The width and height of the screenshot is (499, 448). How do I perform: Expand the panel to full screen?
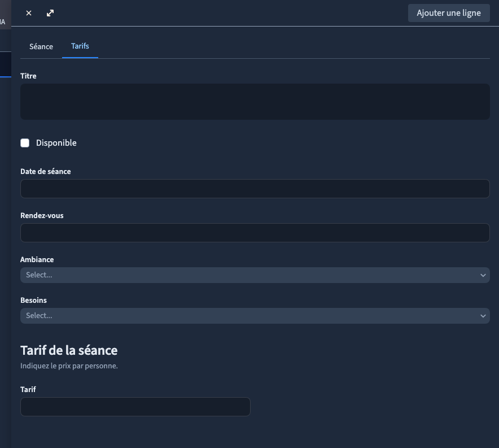(50, 13)
